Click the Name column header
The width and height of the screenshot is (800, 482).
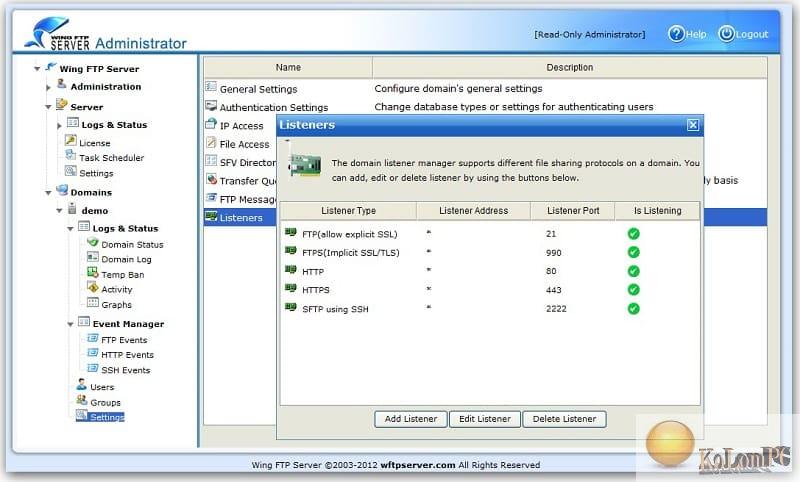tap(288, 67)
